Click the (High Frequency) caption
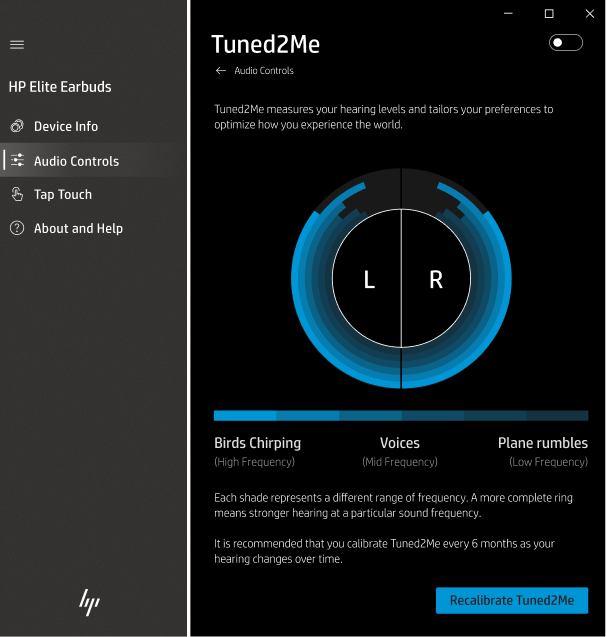 click(x=254, y=462)
